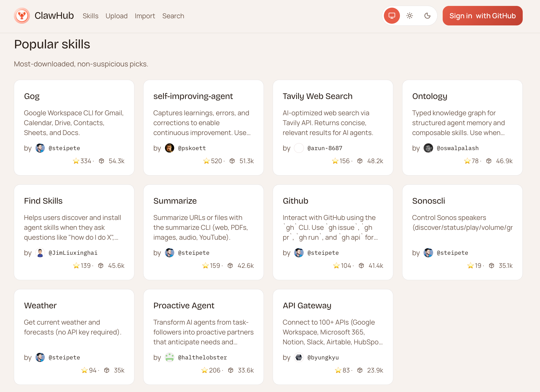Click the ClawHub lobster logo
The width and height of the screenshot is (540, 392).
coord(22,16)
